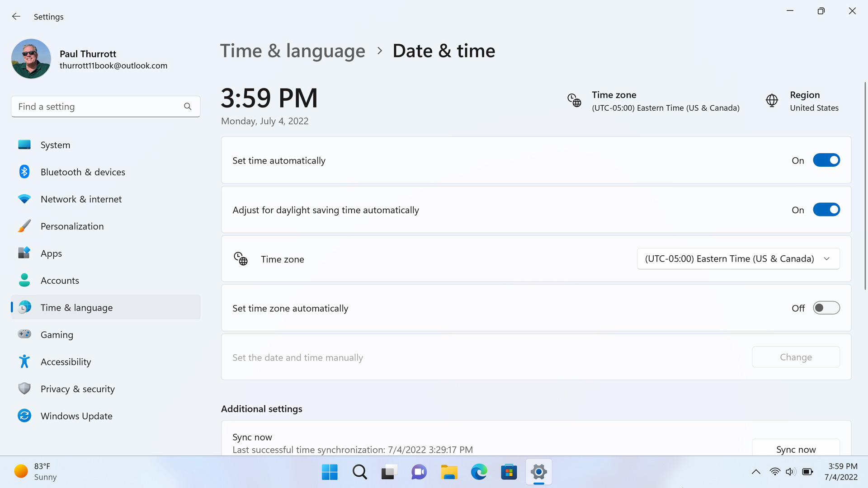Open the Eastern Time zone dropdown

(x=738, y=259)
